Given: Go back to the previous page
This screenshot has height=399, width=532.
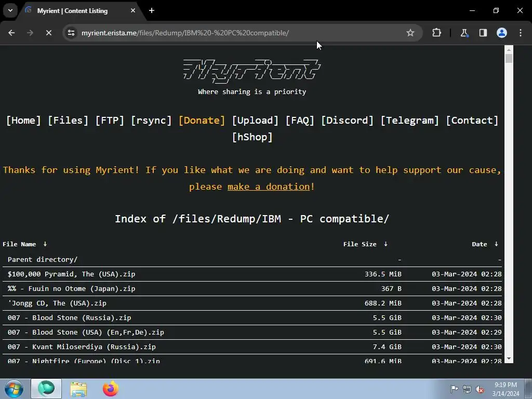Looking at the screenshot, I should pos(11,33).
